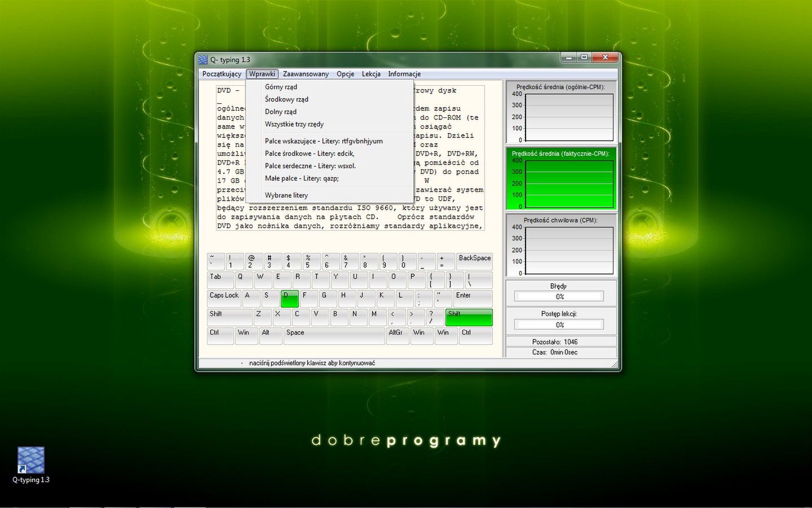Select the Górny rząd exercise
The width and height of the screenshot is (812, 508).
(330, 87)
